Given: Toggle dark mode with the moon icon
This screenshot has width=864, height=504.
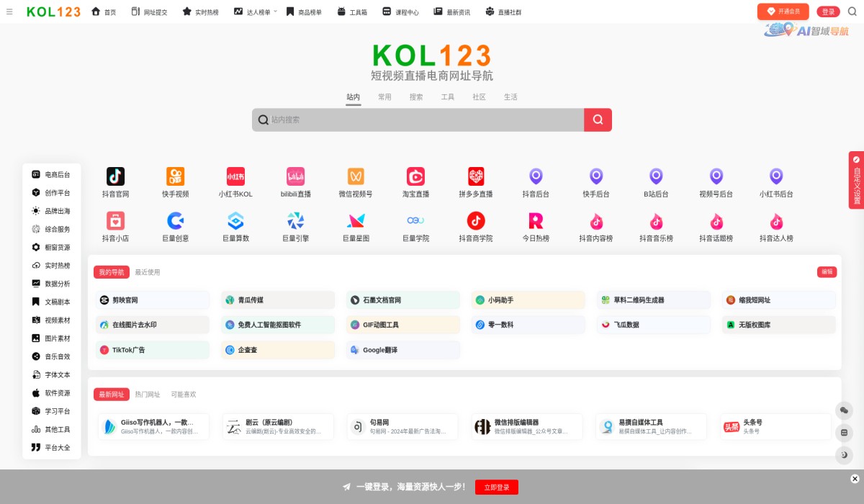Looking at the screenshot, I should (x=844, y=455).
